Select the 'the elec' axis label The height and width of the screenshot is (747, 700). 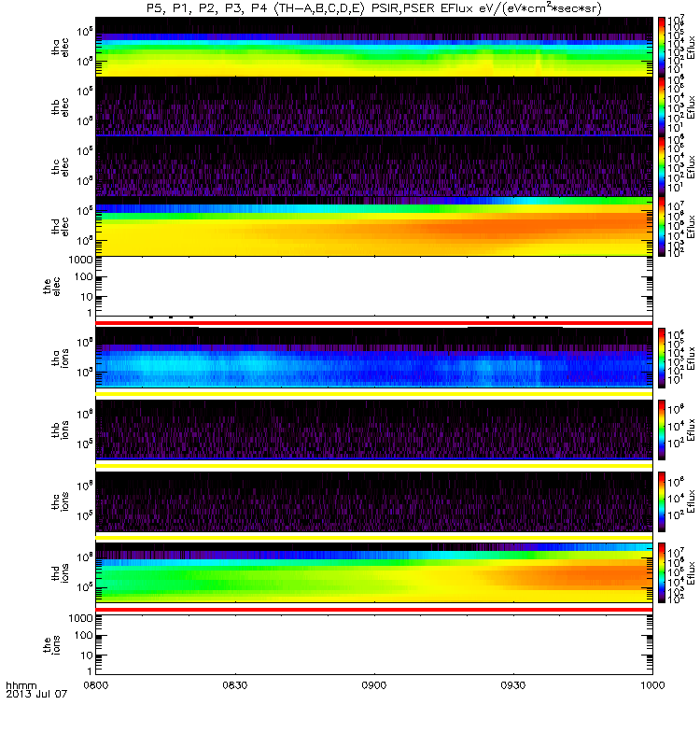pyautogui.click(x=52, y=287)
